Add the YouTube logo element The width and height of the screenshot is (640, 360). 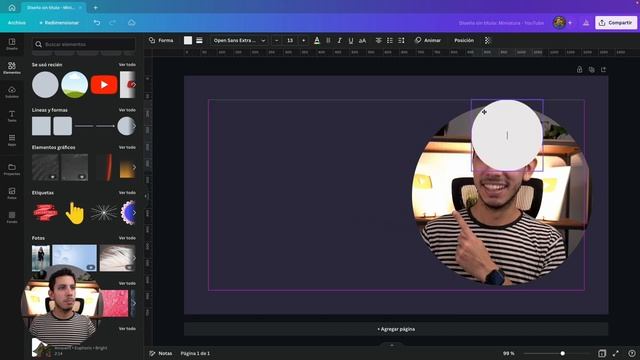104,84
